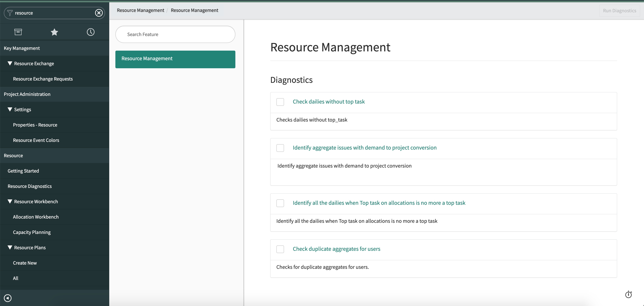
Task: Enable 'Check duplicate aggregates for users' diagnostic
Action: [x=280, y=249]
